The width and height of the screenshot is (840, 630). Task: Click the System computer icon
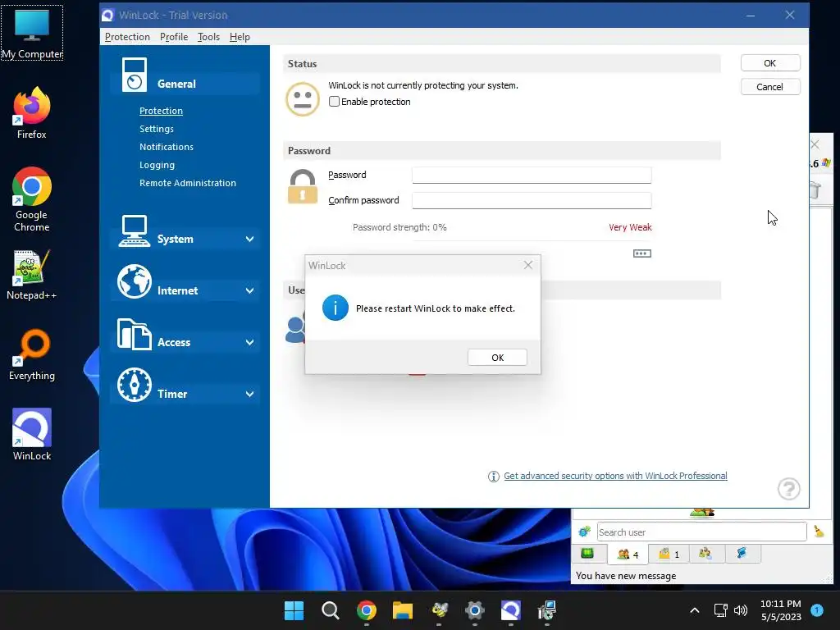point(134,231)
